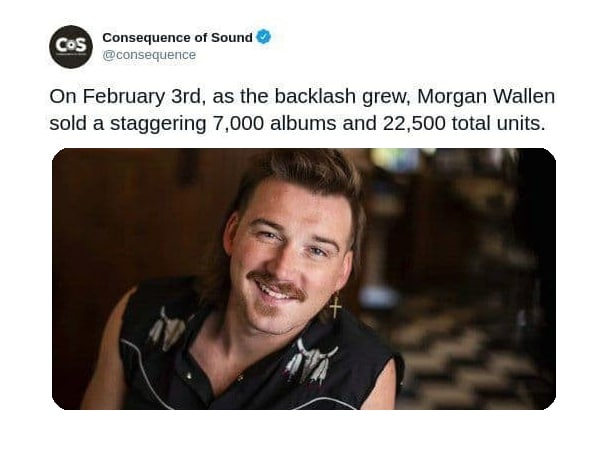
Task: Select the words "Morgan Wallen" in tweet
Action: [x=486, y=96]
